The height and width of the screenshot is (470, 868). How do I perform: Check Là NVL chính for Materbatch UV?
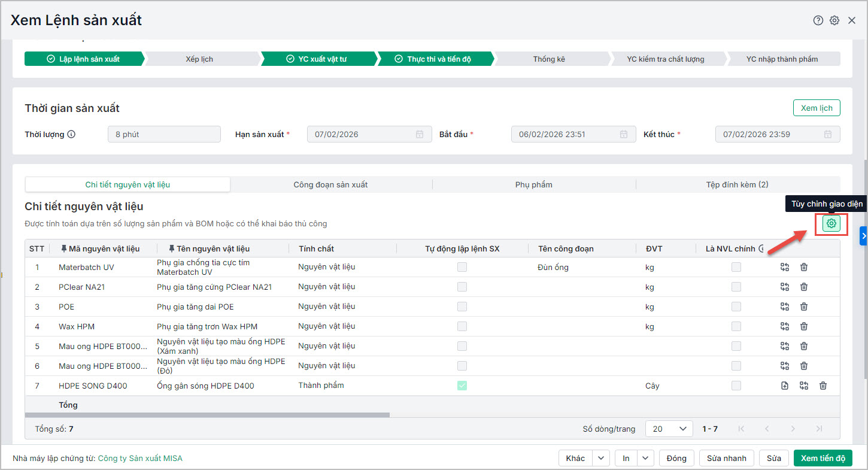[736, 268]
